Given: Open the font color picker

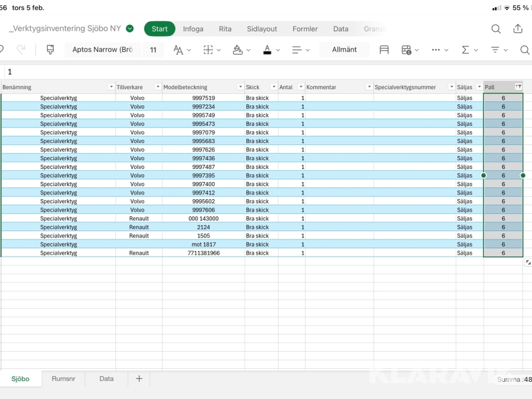Looking at the screenshot, I should click(267, 50).
